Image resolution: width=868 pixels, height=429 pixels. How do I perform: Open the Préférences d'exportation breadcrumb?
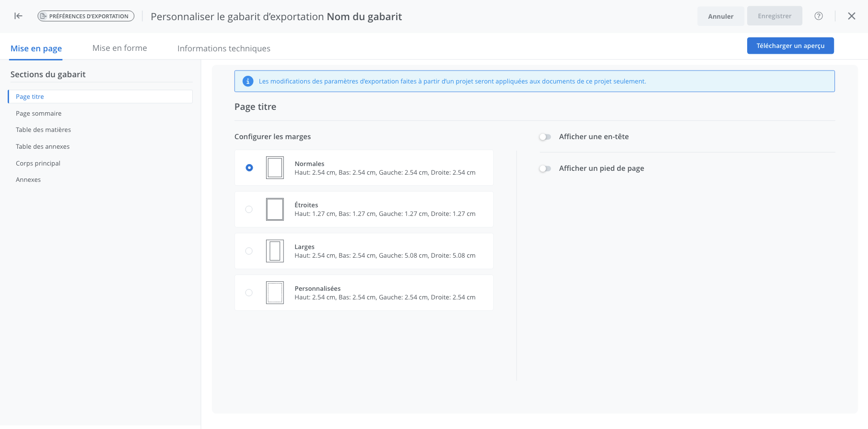pos(86,16)
